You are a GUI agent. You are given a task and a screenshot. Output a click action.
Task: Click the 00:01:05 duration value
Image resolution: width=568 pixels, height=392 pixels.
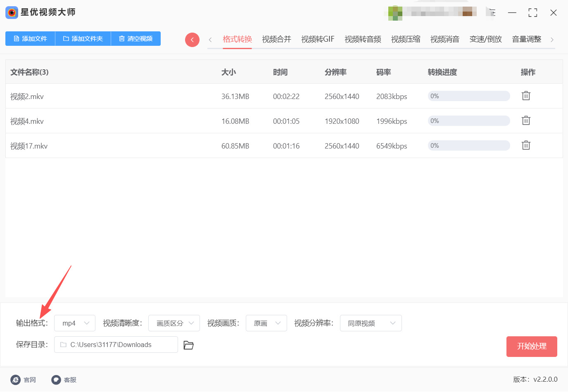[x=286, y=121]
